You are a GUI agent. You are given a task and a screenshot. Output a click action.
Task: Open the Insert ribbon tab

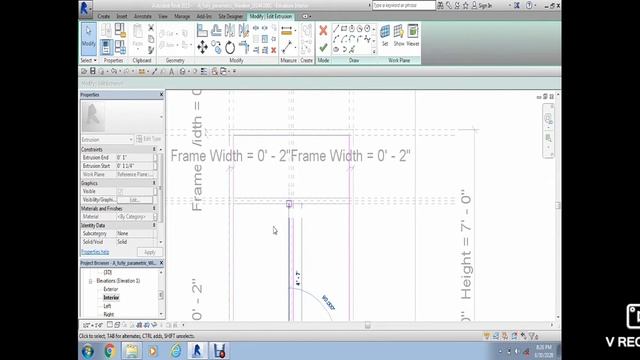(x=122, y=16)
